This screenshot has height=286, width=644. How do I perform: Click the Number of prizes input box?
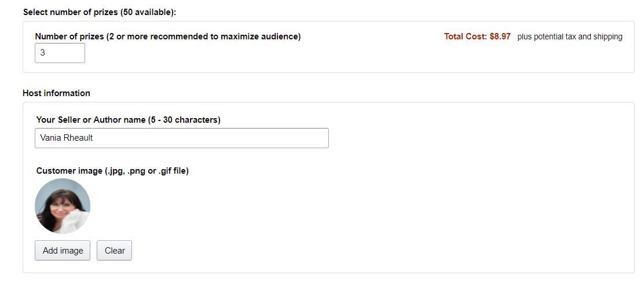coord(60,53)
